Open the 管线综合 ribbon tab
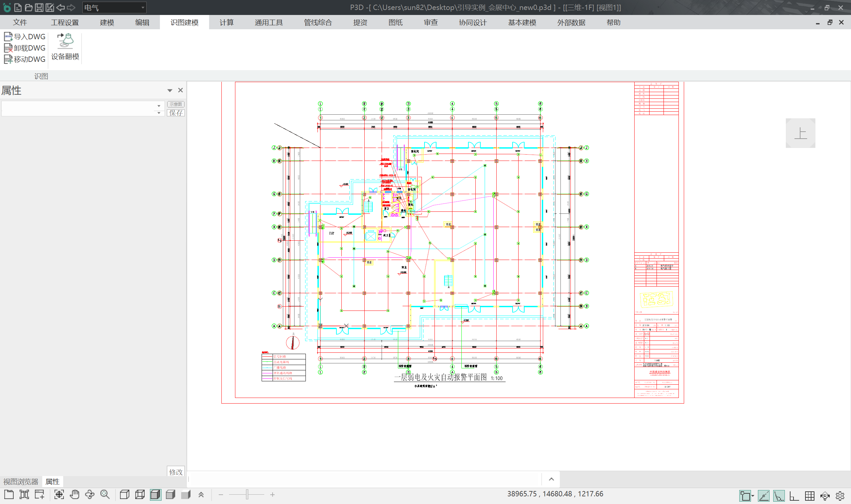This screenshot has height=504, width=851. click(x=317, y=22)
